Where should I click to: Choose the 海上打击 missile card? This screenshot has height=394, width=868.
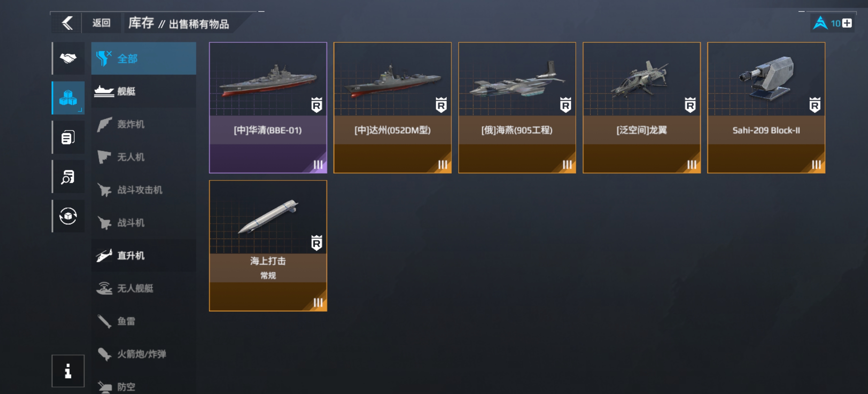(268, 246)
